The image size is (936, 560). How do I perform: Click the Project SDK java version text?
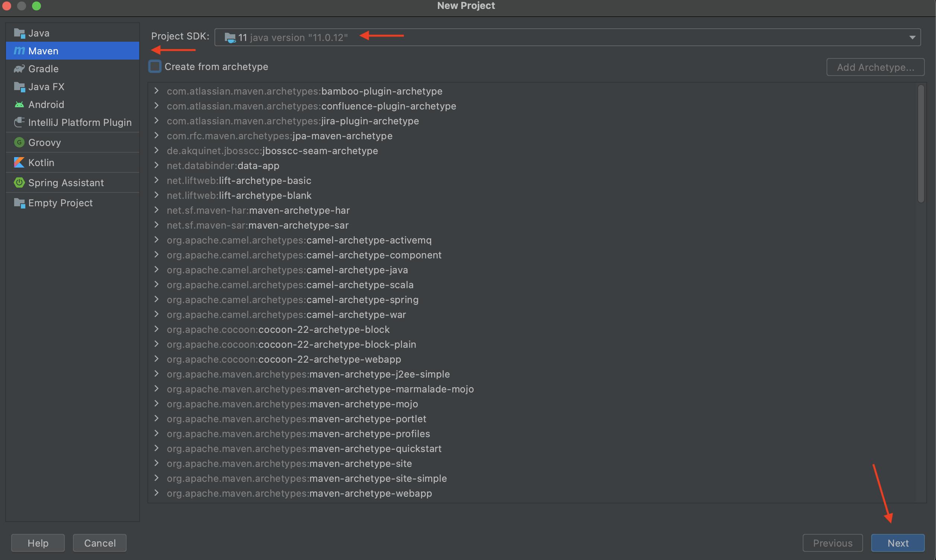point(299,37)
